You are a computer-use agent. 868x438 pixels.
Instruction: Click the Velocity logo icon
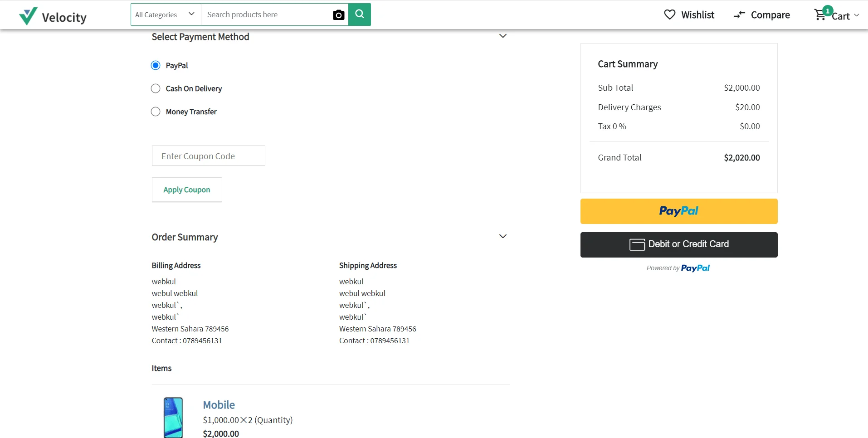(x=28, y=16)
